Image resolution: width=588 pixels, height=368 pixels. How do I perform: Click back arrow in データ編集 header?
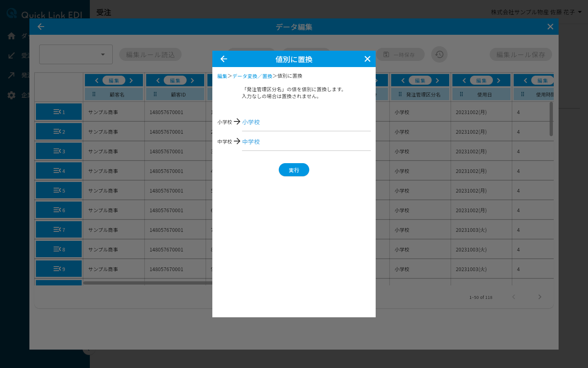[41, 27]
